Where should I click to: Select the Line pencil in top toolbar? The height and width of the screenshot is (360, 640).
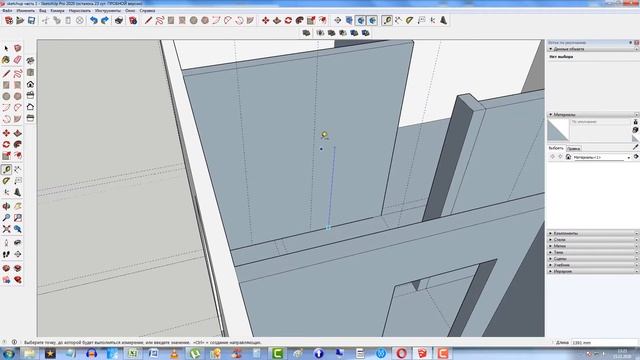tap(148, 20)
